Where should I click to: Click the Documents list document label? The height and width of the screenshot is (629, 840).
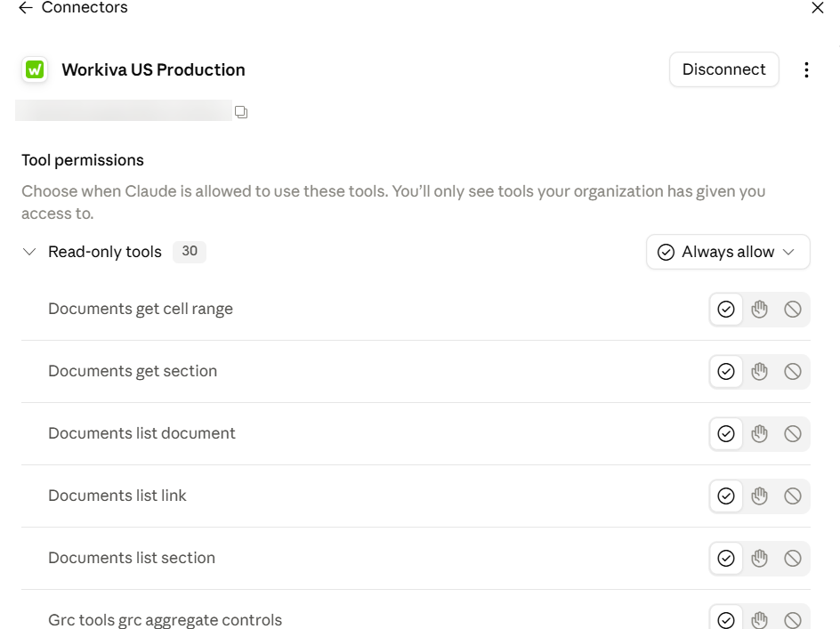141,433
